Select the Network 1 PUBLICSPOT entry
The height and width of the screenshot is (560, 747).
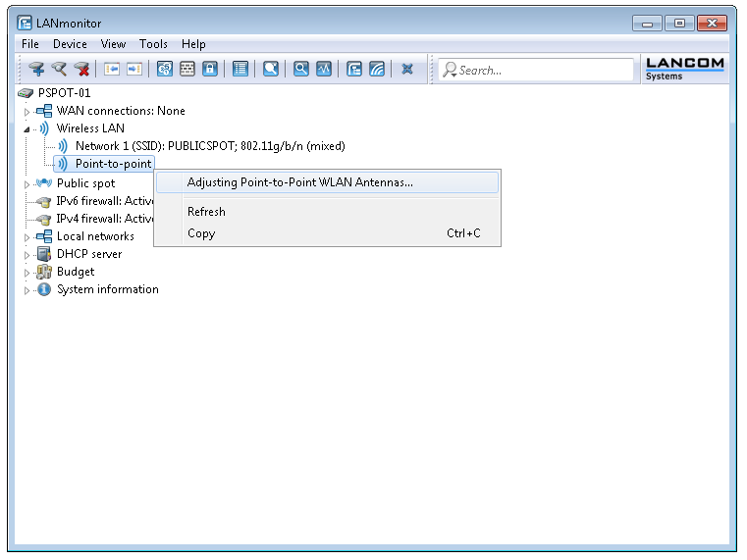coord(209,146)
